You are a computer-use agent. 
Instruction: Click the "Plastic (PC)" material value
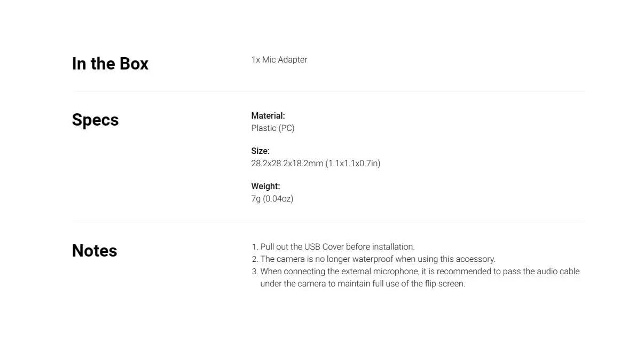272,128
